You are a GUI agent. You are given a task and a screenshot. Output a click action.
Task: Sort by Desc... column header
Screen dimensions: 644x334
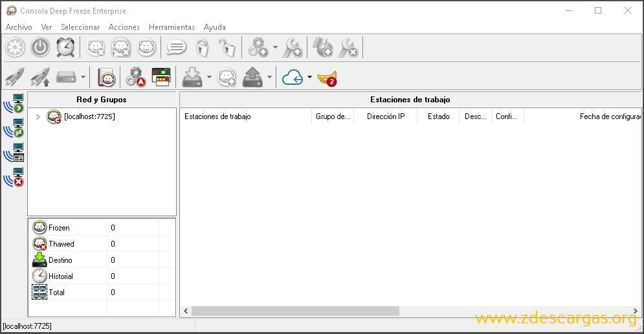click(x=475, y=117)
